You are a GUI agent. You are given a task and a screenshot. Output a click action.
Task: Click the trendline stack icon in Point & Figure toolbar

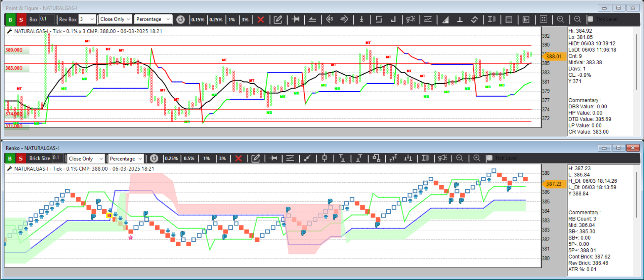tap(312, 20)
